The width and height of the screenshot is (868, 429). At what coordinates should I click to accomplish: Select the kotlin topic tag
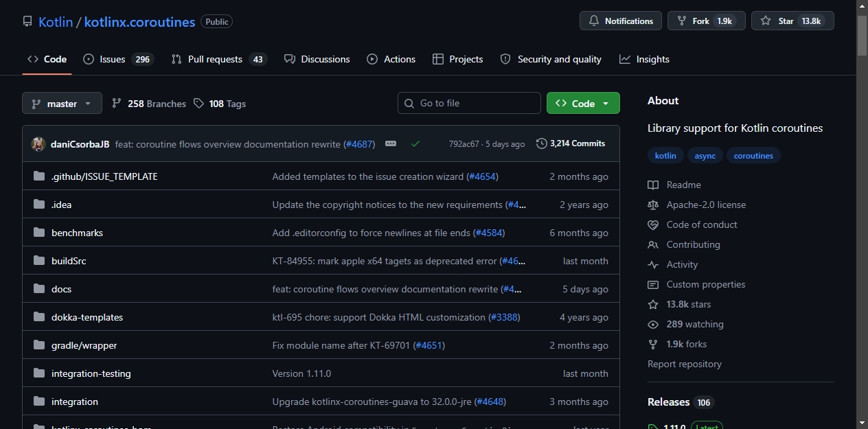(665, 156)
